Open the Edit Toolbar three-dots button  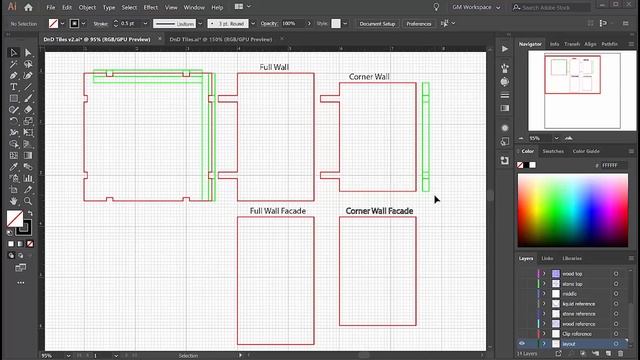[x=20, y=282]
